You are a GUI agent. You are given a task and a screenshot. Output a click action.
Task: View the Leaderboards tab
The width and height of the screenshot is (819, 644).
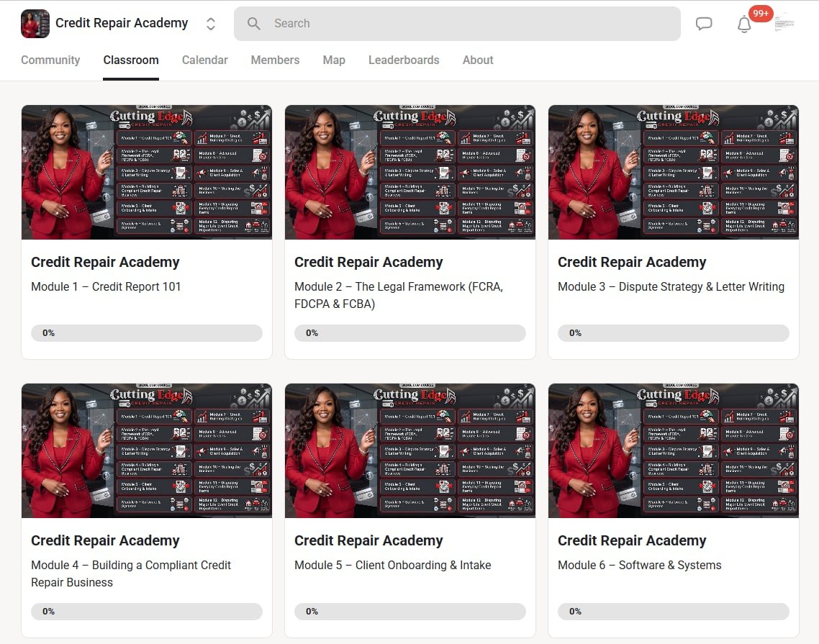point(404,60)
